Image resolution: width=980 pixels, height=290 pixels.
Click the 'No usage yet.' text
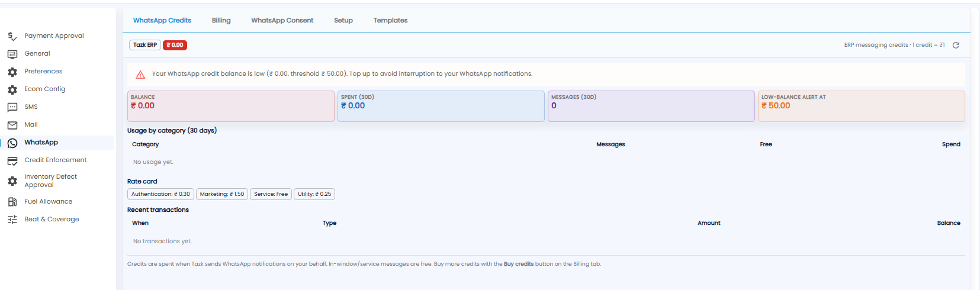pyautogui.click(x=153, y=162)
